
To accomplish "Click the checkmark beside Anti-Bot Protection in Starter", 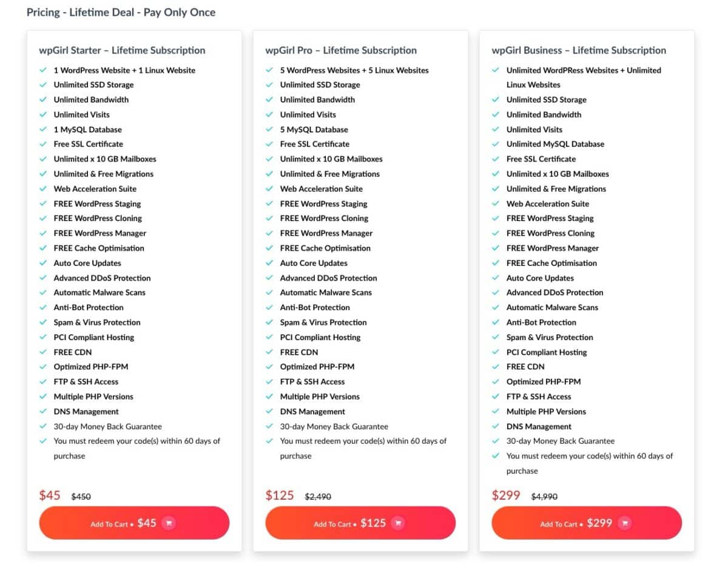I will tap(43, 307).
